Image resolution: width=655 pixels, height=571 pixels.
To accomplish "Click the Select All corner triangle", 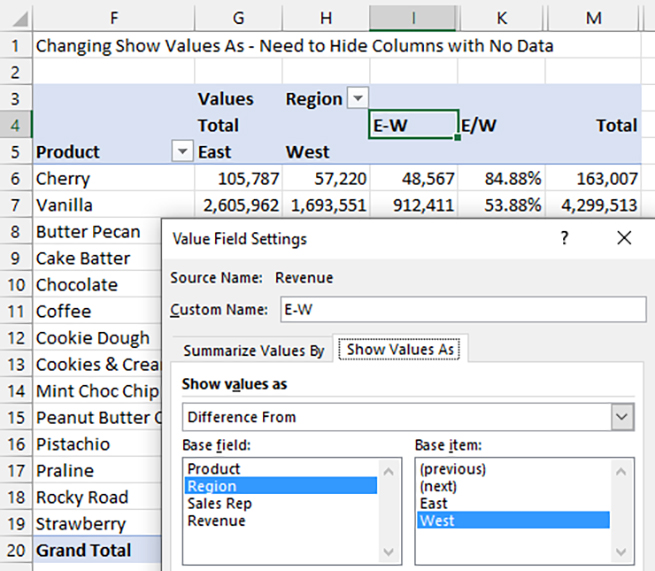I will pyautogui.click(x=17, y=18).
